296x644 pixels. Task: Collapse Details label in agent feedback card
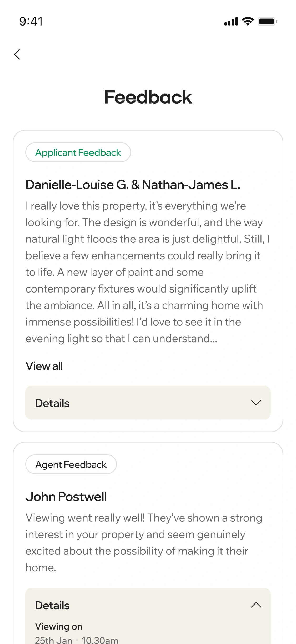pos(52,605)
